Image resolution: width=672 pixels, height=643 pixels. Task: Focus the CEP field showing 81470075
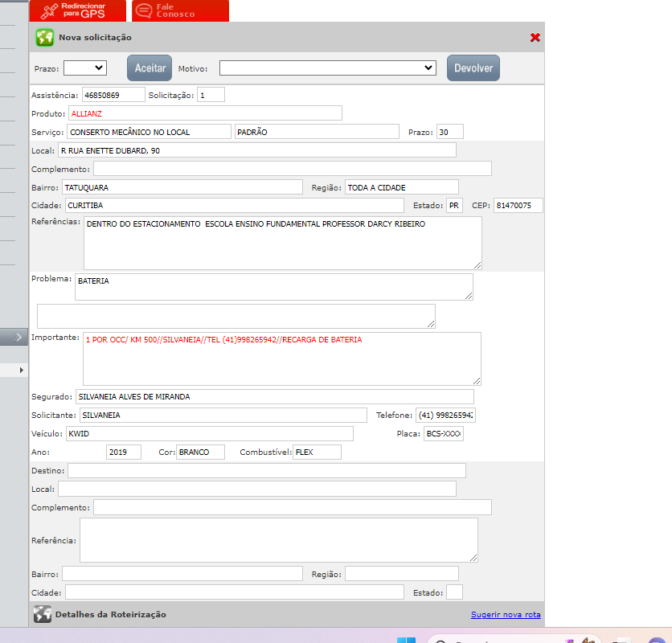518,206
